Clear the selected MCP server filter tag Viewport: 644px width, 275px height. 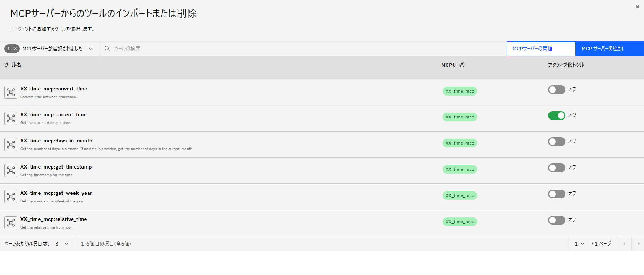click(x=15, y=49)
